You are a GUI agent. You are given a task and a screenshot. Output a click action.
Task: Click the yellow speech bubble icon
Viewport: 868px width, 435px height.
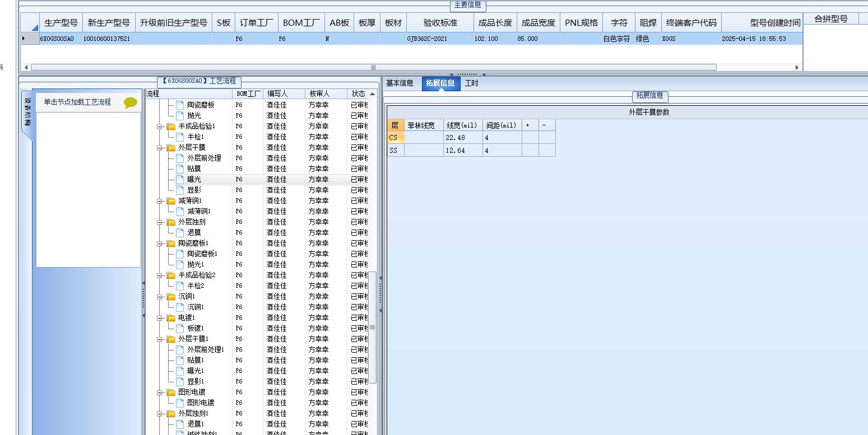(130, 102)
